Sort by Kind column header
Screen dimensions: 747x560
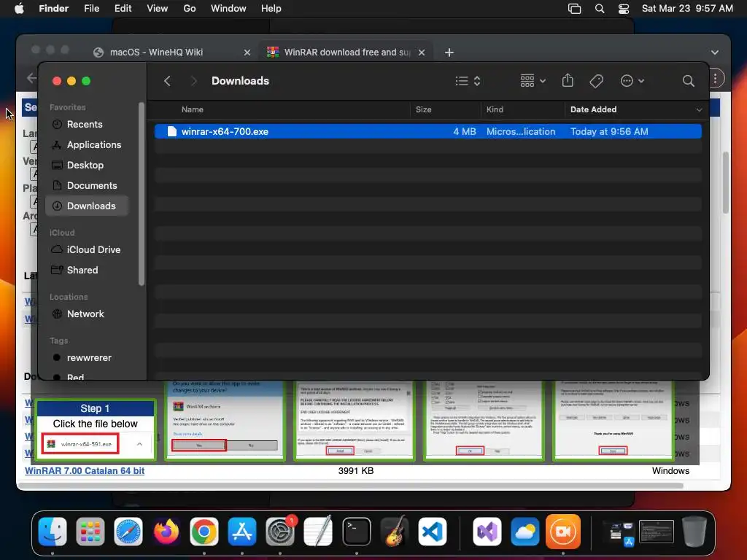click(x=495, y=109)
